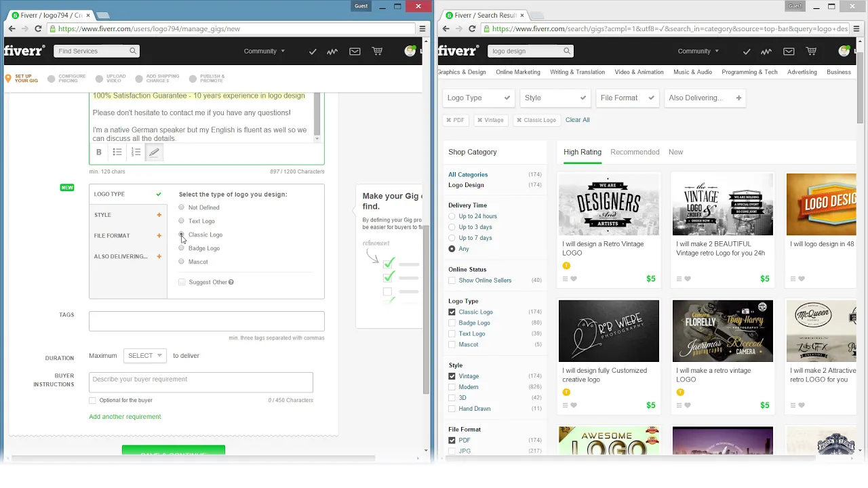Open analytics graph icon in right Fiverr header
The image size is (868, 488).
point(766,52)
